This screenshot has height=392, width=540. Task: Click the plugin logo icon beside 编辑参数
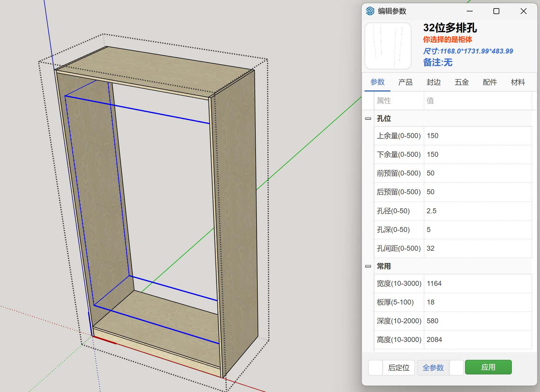pos(370,11)
